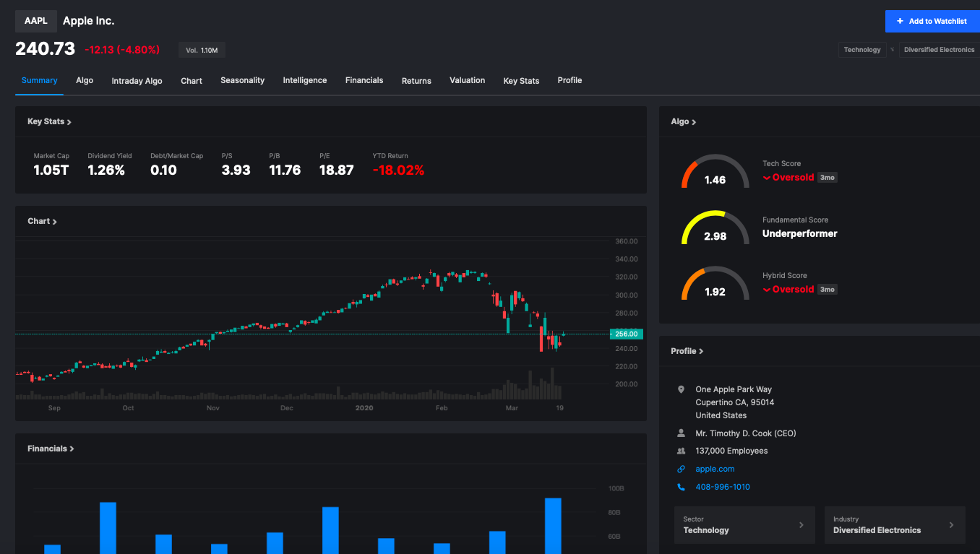This screenshot has width=980, height=554.
Task: Expand the Financials section header
Action: pos(51,449)
